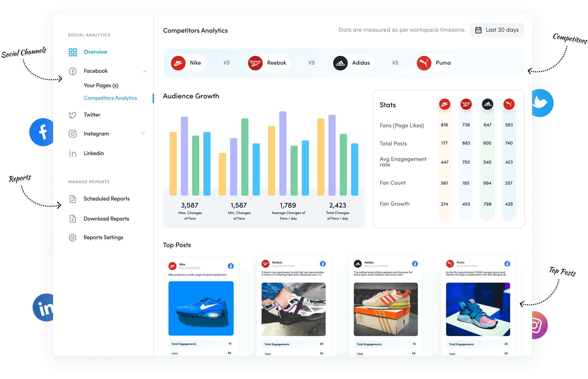Viewport: 588px width, 379px height.
Task: Open the calendar icon on date range selector
Action: click(x=478, y=30)
